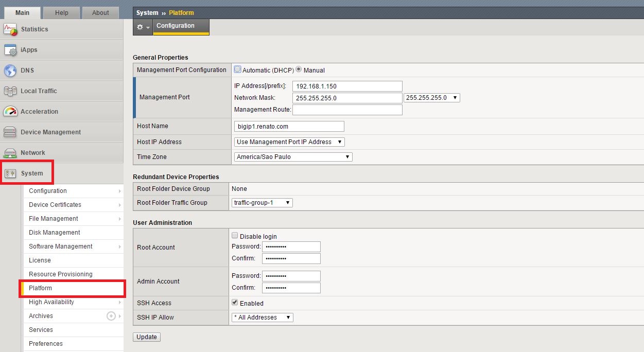Click the Local Traffic icon

point(10,91)
